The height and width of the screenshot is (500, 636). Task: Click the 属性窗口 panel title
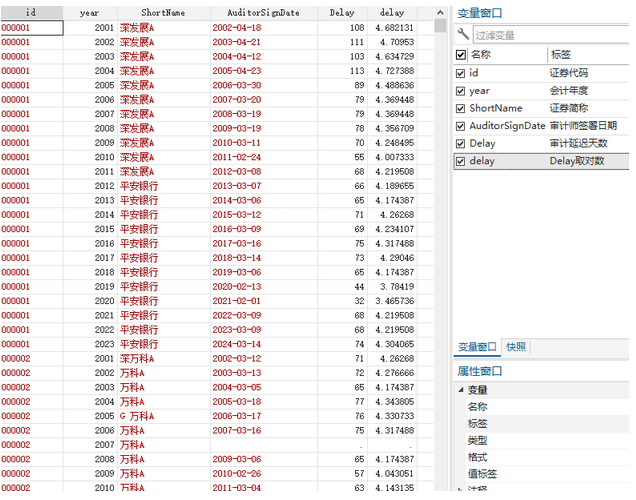480,371
